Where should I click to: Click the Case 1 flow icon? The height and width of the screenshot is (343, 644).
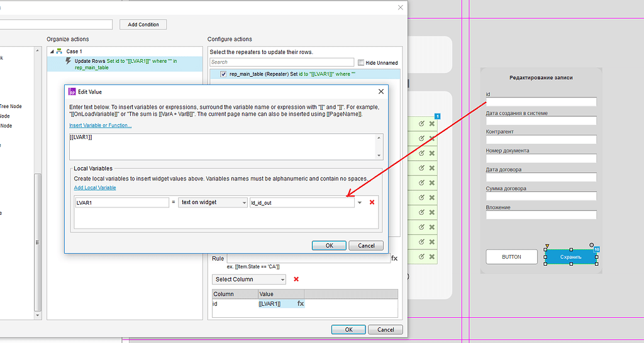click(59, 52)
